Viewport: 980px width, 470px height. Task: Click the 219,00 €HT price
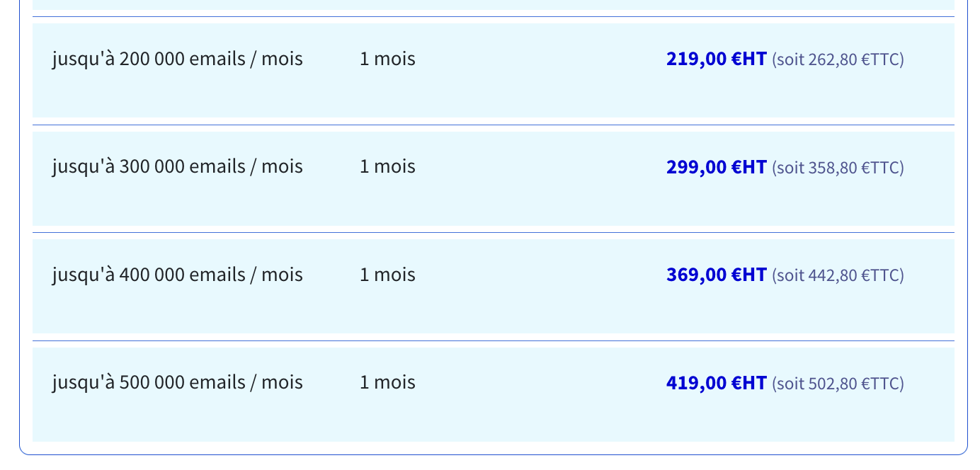716,59
